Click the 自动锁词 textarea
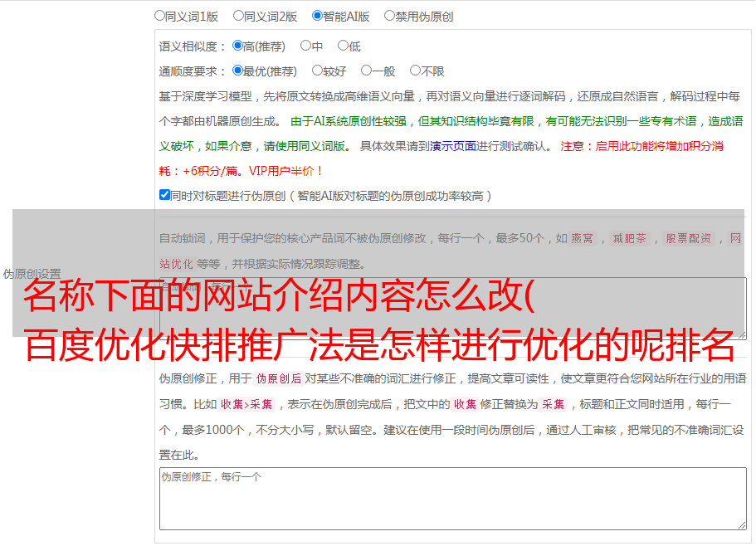Screen dimensions: 756x546 453,309
